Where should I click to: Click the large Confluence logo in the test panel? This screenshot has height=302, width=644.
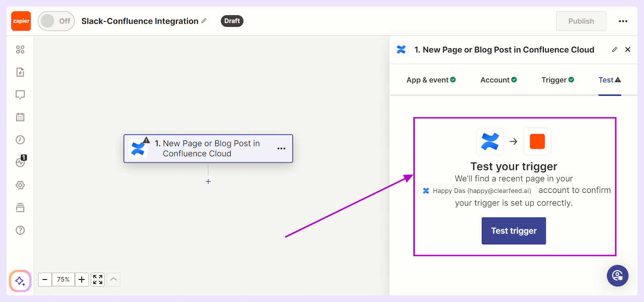coord(490,141)
